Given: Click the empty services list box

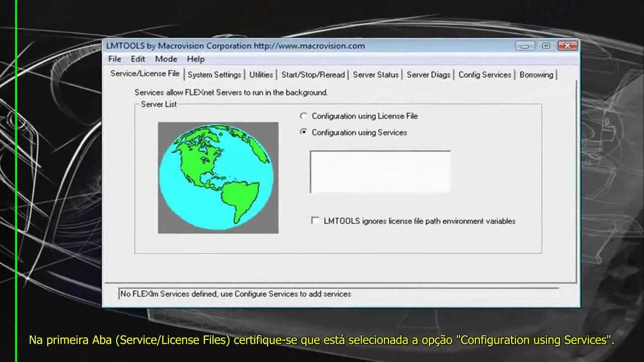Looking at the screenshot, I should [x=380, y=172].
